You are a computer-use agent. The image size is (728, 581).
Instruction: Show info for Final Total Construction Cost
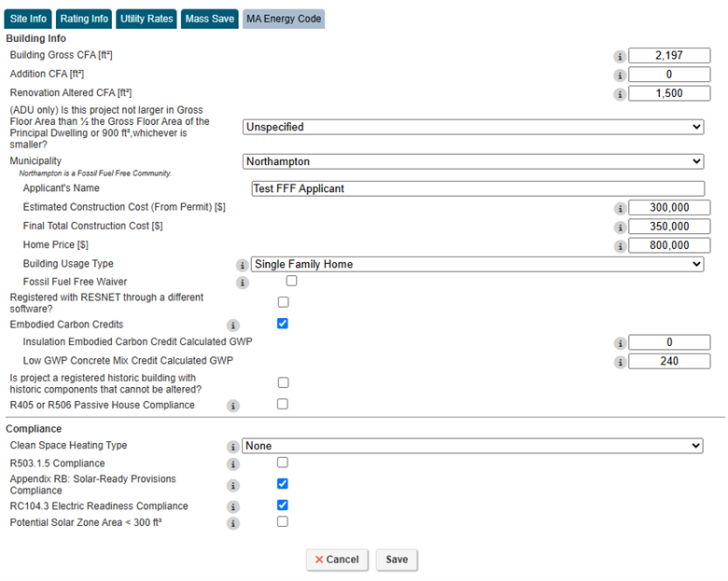coord(620,228)
